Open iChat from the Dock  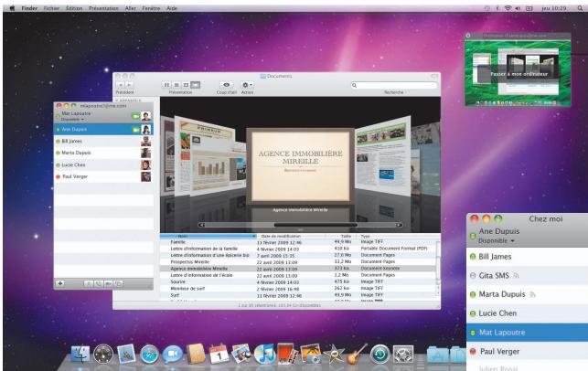[172, 355]
